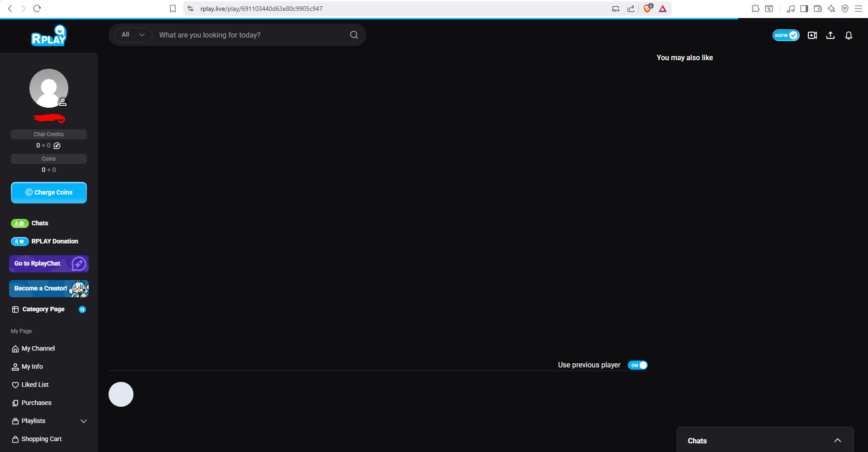Click the Coins label
The image size is (868, 452).
[49, 159]
